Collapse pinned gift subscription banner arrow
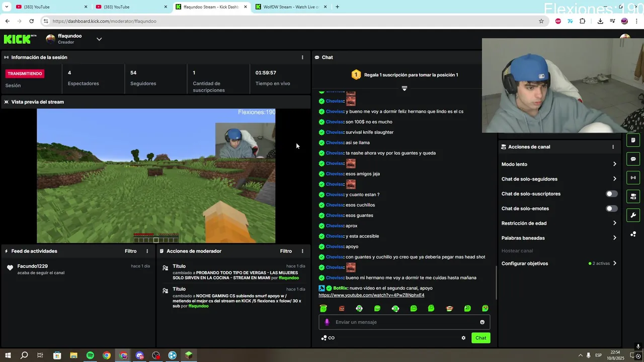The image size is (644, 362). point(405,88)
